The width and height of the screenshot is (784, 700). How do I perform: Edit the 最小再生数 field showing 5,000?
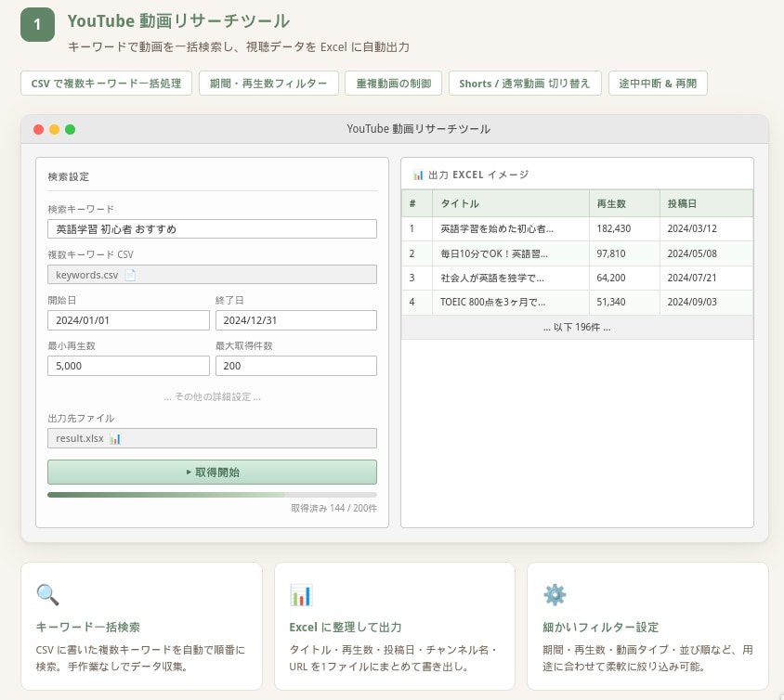(128, 366)
